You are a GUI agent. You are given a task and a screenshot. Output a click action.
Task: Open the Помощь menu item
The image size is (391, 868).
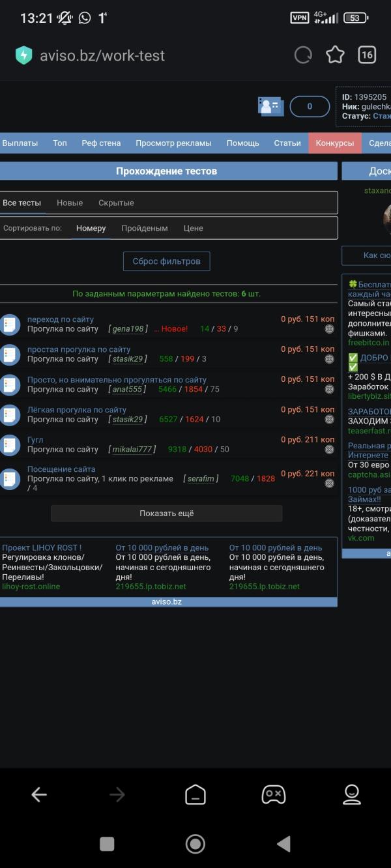coord(243,143)
